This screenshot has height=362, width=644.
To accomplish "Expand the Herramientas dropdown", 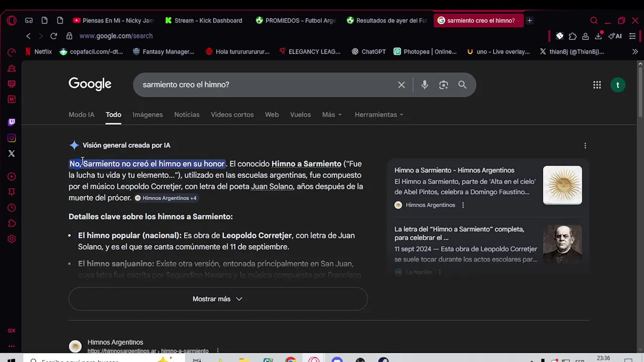I will pyautogui.click(x=379, y=115).
